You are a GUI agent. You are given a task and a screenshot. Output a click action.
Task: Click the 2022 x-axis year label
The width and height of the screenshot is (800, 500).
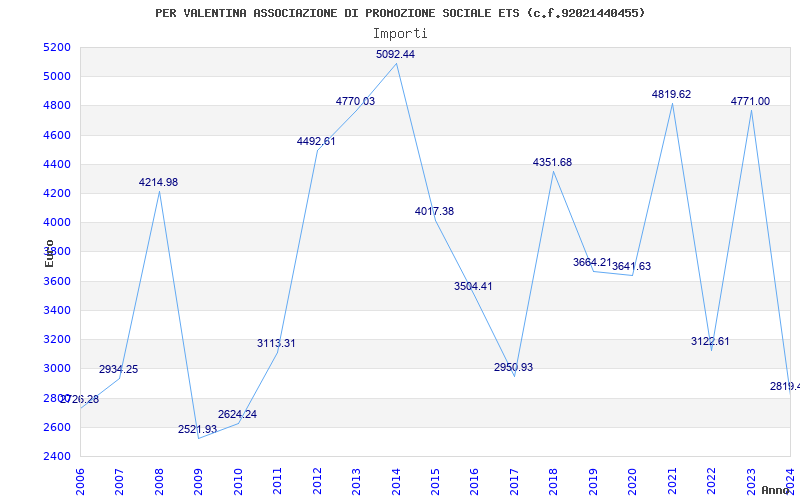pyautogui.click(x=711, y=482)
